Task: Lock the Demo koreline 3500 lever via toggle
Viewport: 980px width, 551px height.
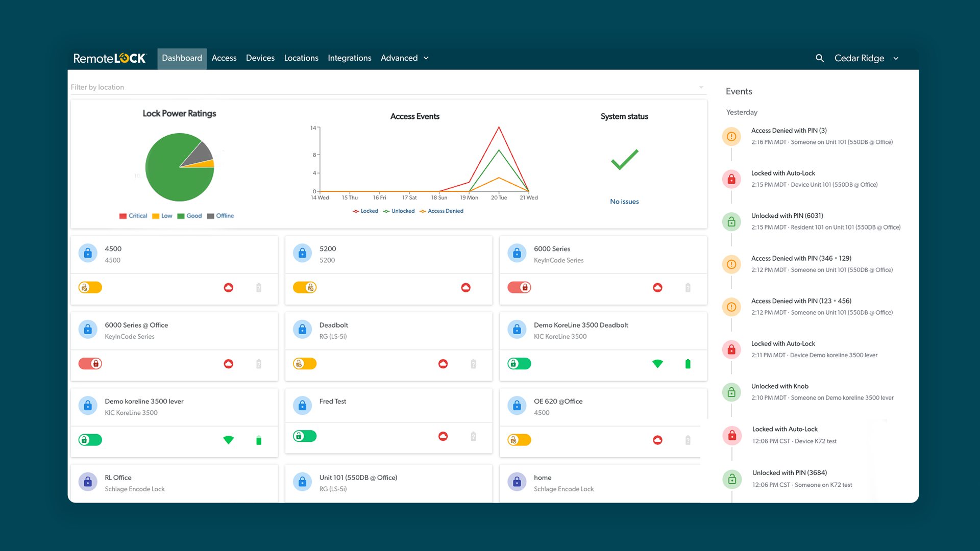Action: [90, 440]
